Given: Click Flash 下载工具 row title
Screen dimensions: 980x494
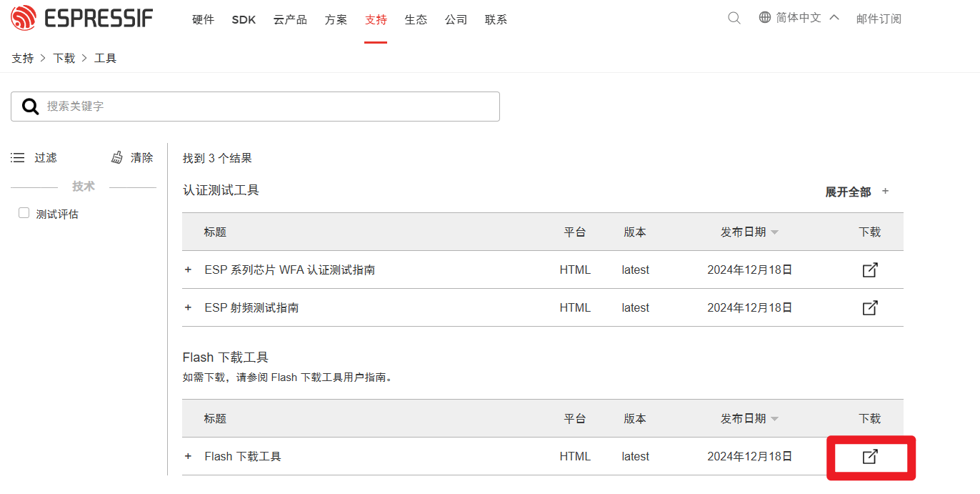Looking at the screenshot, I should click(243, 457).
